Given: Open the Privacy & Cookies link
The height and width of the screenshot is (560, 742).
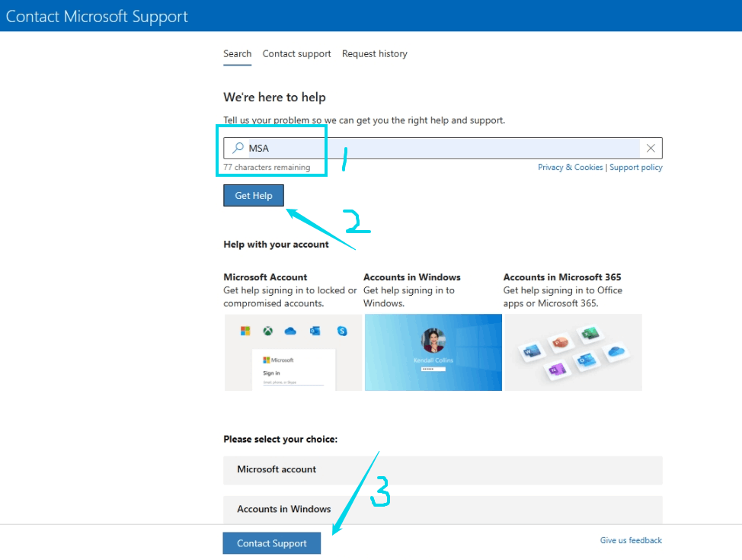Looking at the screenshot, I should [570, 167].
